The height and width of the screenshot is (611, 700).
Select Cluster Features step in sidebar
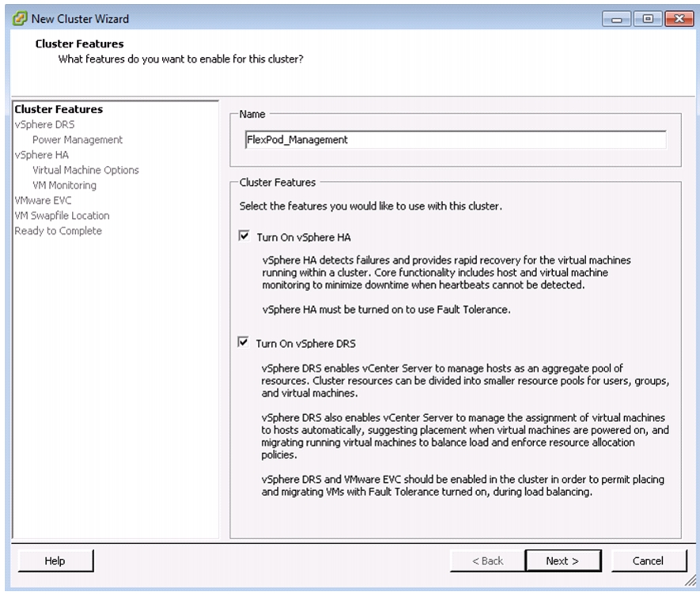[59, 109]
